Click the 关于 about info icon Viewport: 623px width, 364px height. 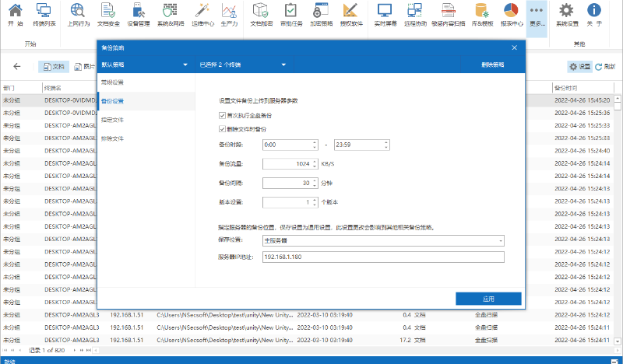pos(593,15)
